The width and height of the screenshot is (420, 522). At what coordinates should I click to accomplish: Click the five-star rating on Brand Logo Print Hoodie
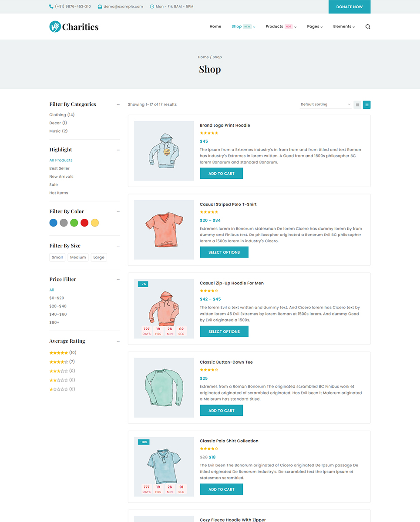209,133
